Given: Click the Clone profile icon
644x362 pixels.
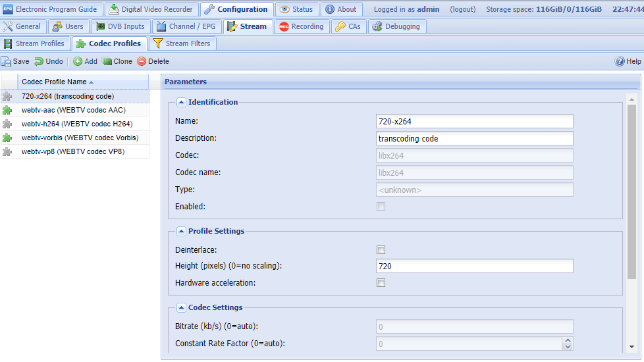Looking at the screenshot, I should click(x=107, y=61).
